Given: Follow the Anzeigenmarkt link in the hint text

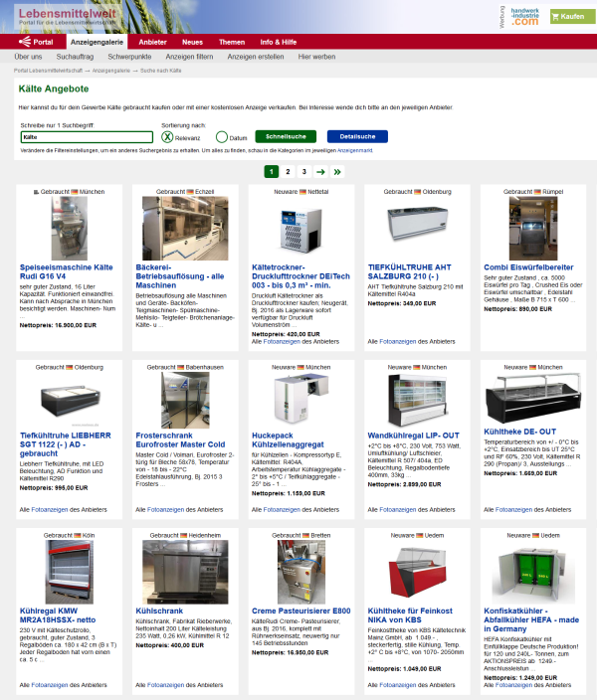Looking at the screenshot, I should point(355,150).
